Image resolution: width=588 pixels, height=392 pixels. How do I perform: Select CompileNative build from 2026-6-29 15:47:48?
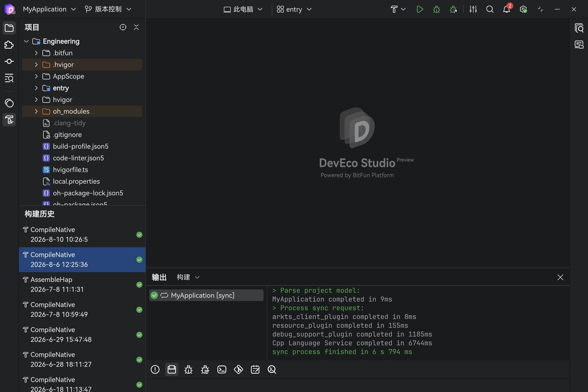pos(82,334)
